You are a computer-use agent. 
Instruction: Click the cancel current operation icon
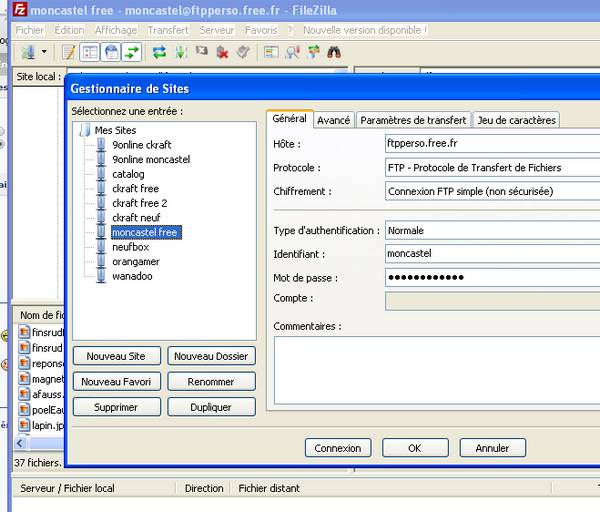pos(201,51)
